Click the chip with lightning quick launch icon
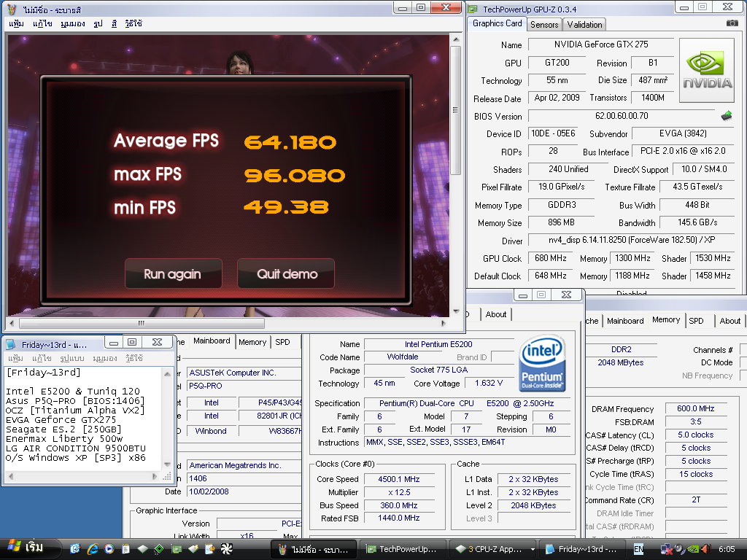The width and height of the screenshot is (747, 560). coord(193,549)
